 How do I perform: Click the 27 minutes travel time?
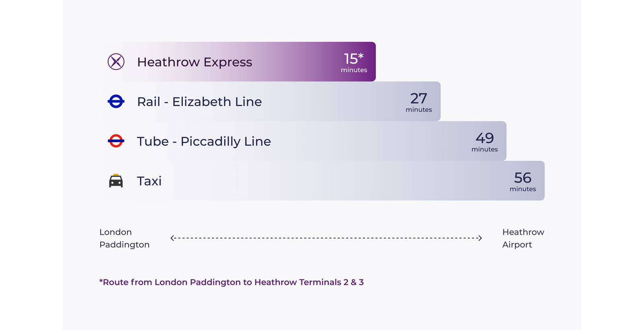click(419, 102)
